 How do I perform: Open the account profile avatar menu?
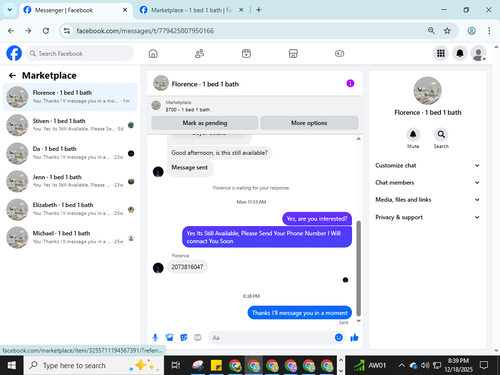click(x=478, y=53)
